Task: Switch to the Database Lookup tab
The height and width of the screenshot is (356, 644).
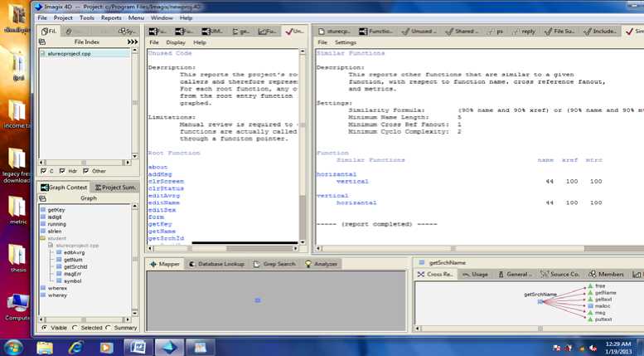Action: (216, 264)
